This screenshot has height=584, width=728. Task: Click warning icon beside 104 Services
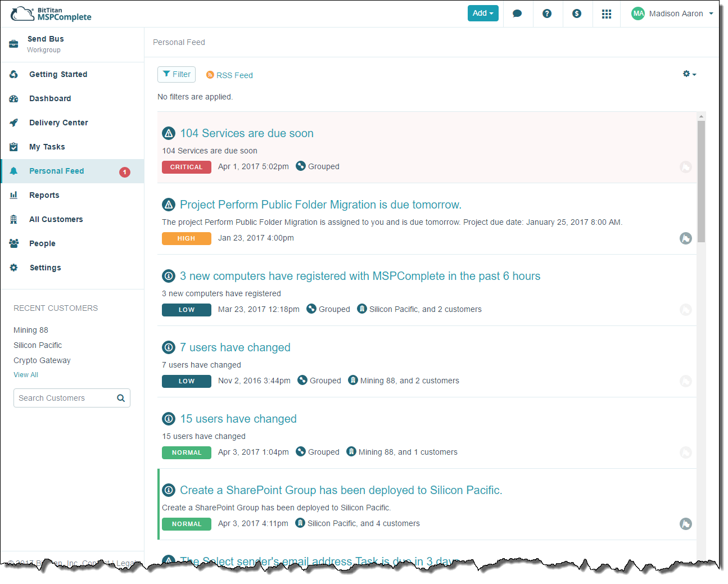pos(169,133)
